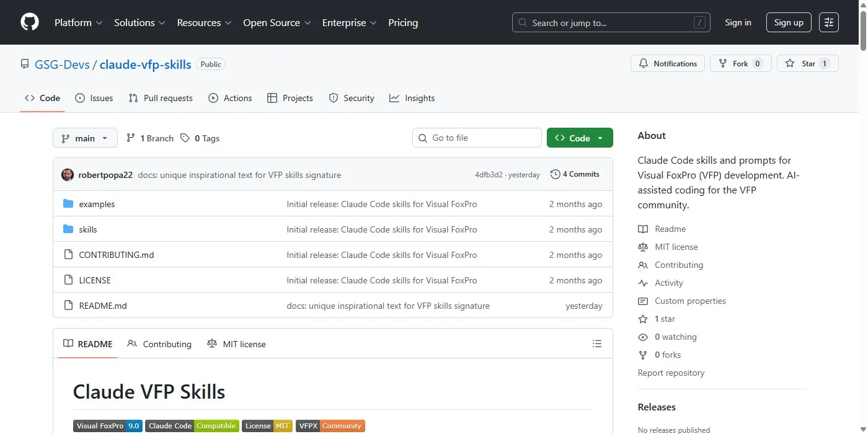
Task: Open the MIT license scale icon
Action: click(643, 247)
